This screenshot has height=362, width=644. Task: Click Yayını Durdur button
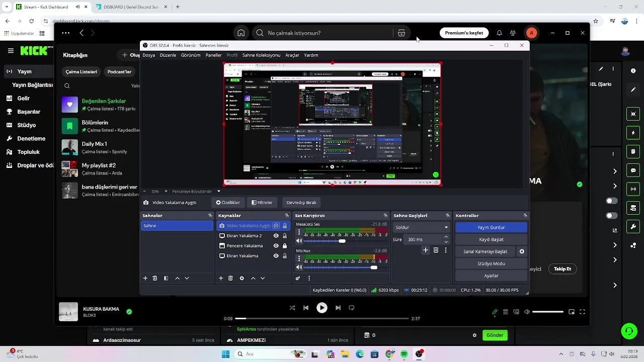click(x=491, y=227)
